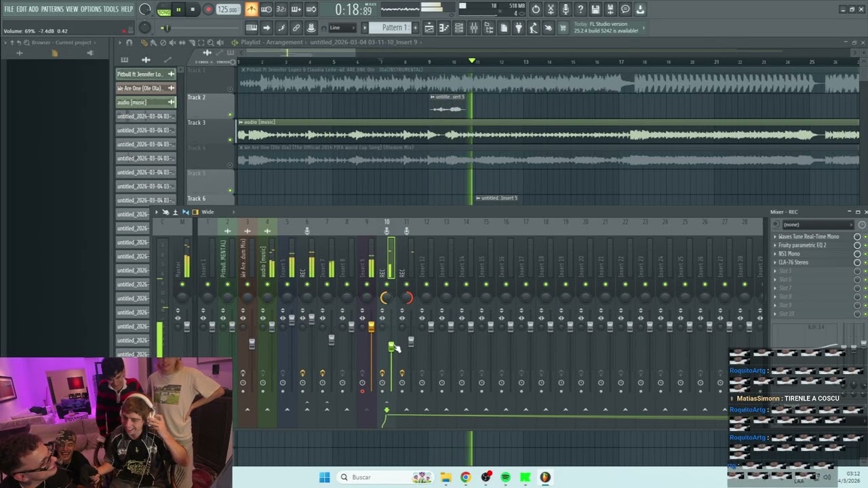Open the ADD menu
The width and height of the screenshot is (868, 488).
pos(33,9)
